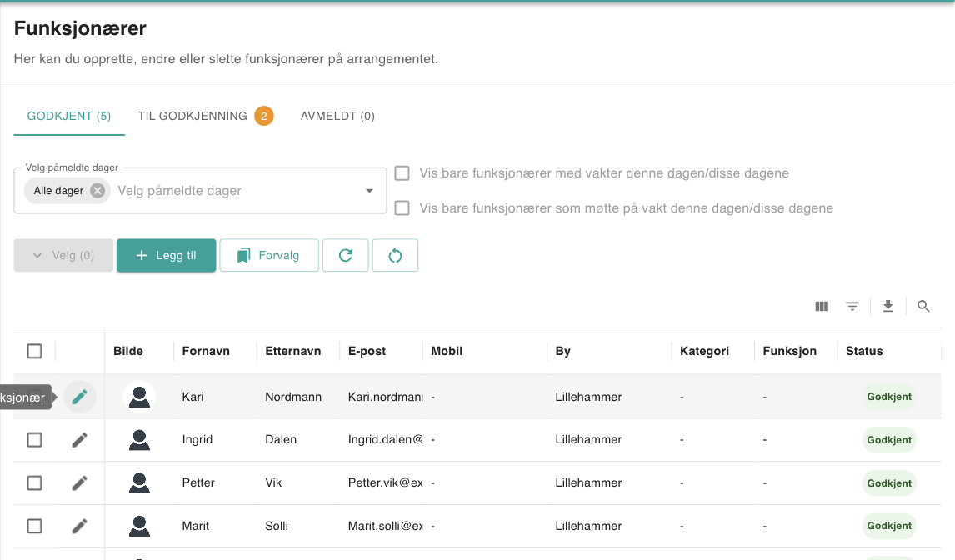Sort by the By column header
The image size is (955, 560).
point(562,351)
